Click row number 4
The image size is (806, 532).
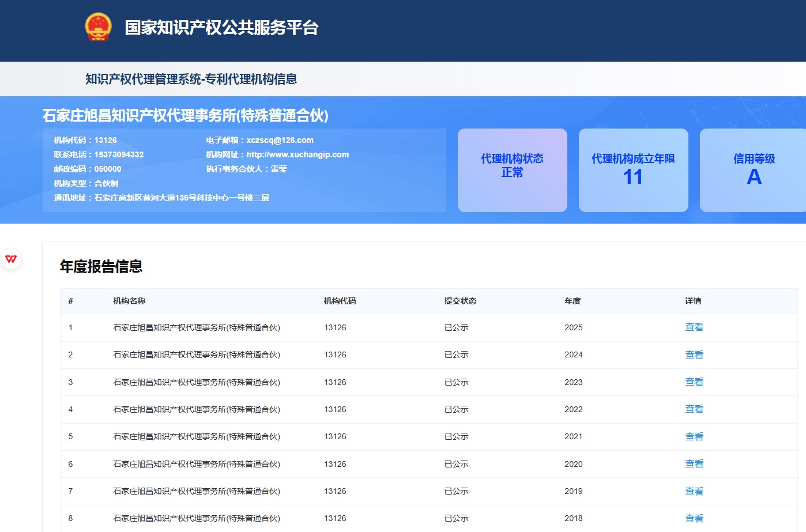coord(70,409)
